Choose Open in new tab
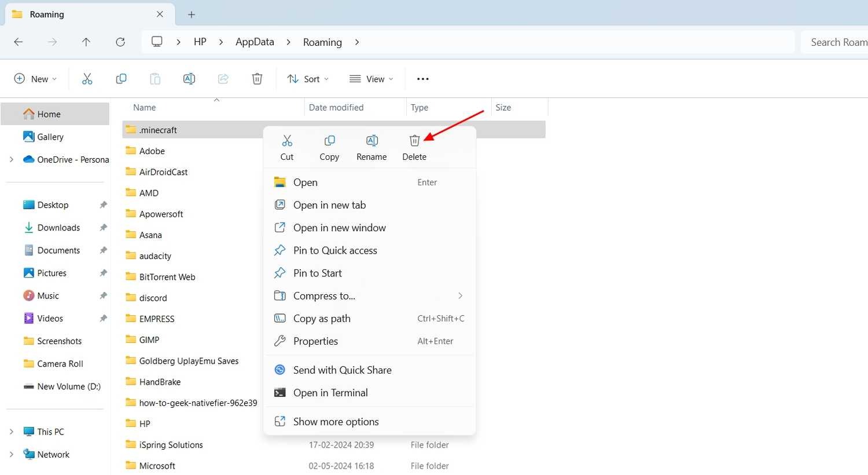868x475 pixels. (370, 205)
